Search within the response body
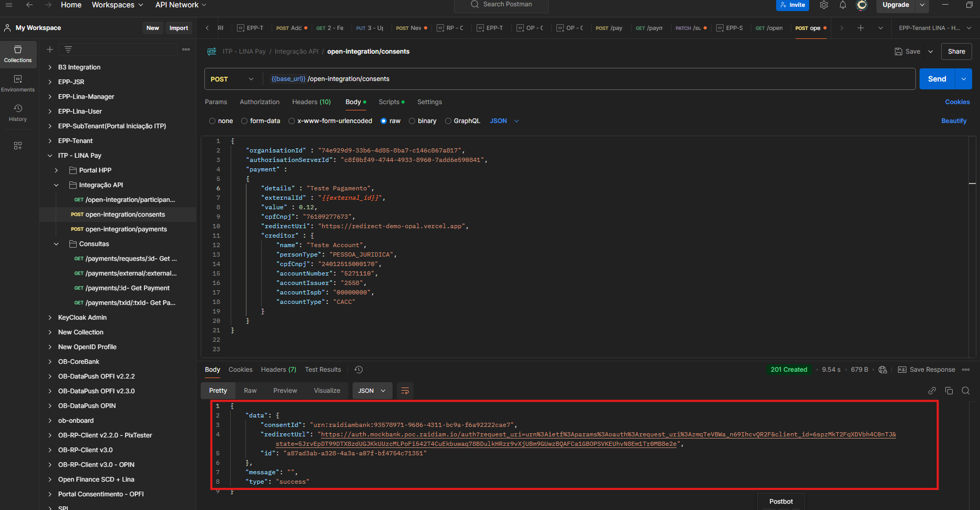980x510 pixels. [x=966, y=391]
